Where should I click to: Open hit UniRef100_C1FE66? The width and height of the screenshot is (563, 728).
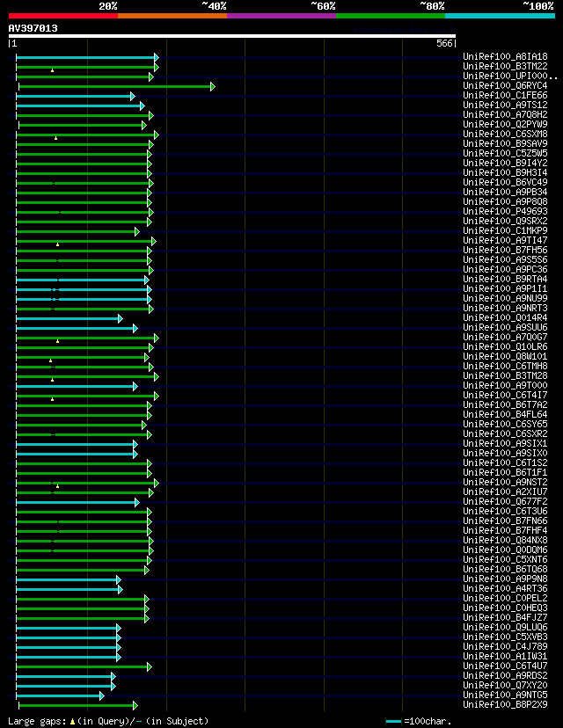(505, 96)
